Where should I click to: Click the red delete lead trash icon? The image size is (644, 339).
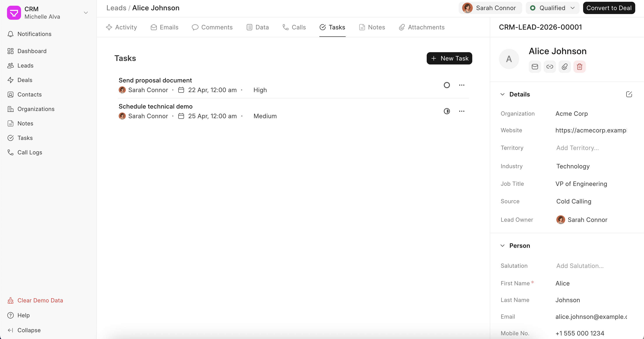point(579,66)
